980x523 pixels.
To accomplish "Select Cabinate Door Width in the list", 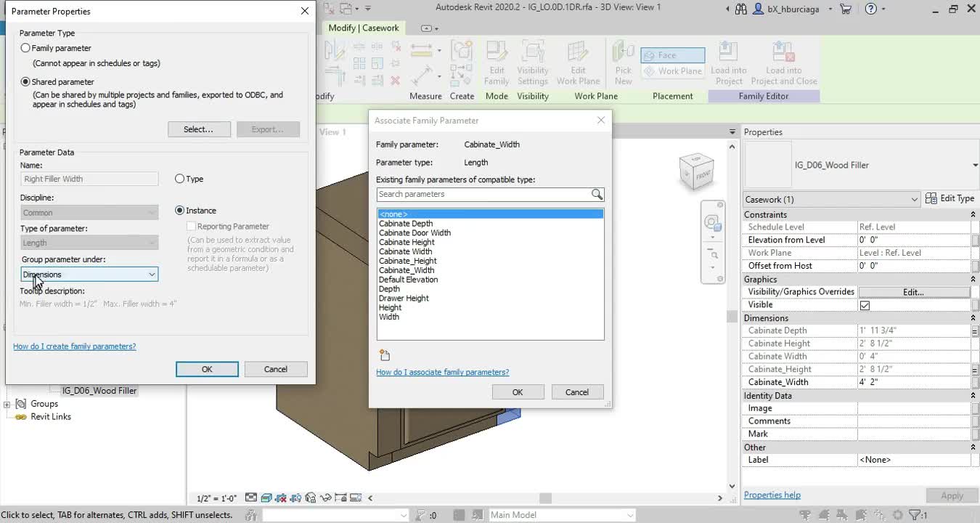I will point(415,233).
